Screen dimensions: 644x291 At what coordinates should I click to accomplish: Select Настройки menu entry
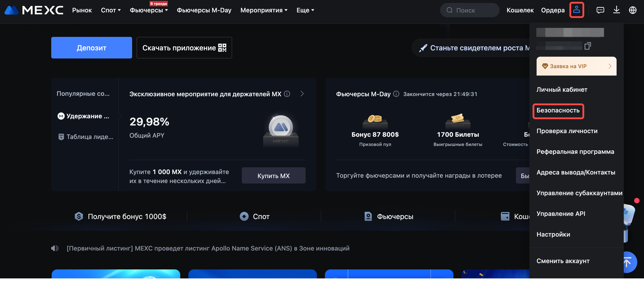tap(553, 235)
